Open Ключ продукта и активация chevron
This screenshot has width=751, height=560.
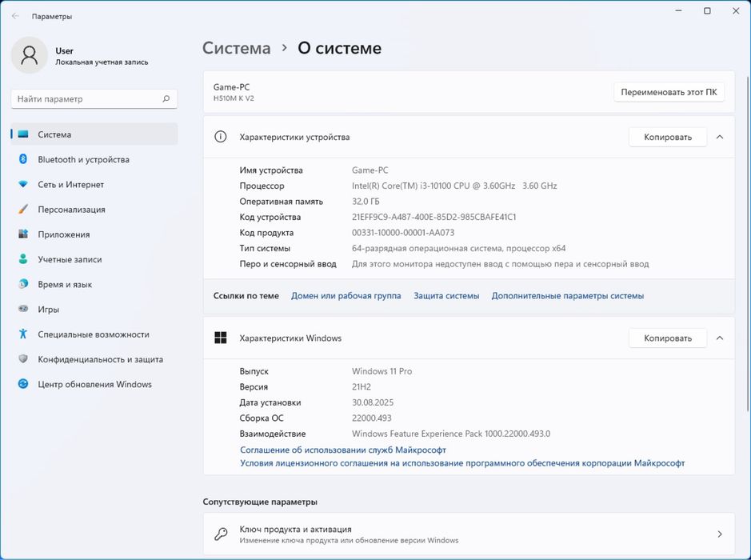click(x=720, y=534)
